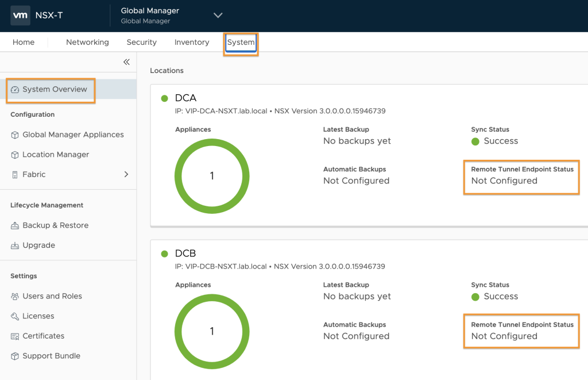The height and width of the screenshot is (380, 588).
Task: Click the DCB location title
Action: [185, 254]
